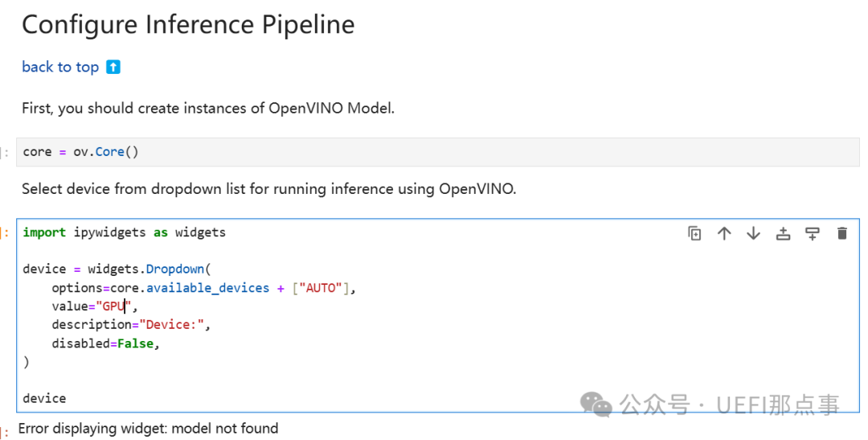Click the "Select device from dropdown list" paragraph
The width and height of the screenshot is (868, 440).
[268, 189]
